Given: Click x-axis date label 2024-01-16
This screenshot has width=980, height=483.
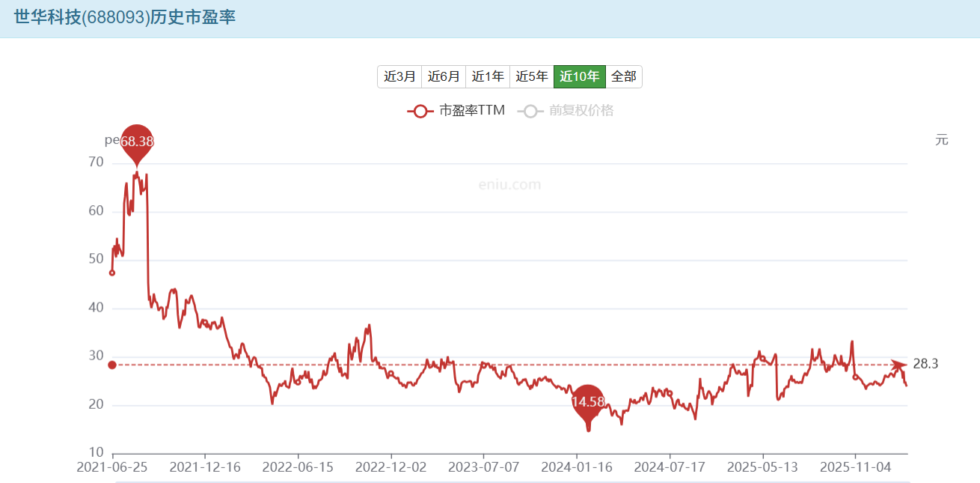Looking at the screenshot, I should click(576, 467).
